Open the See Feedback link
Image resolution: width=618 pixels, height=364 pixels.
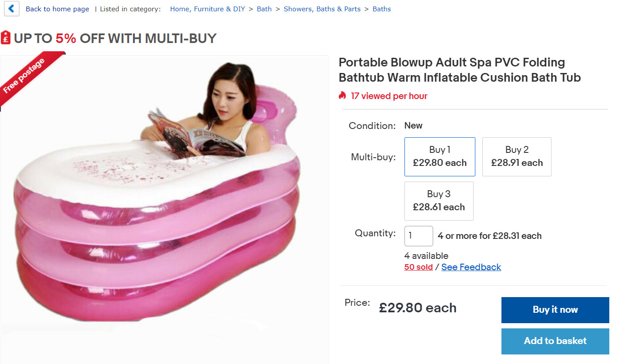(471, 267)
